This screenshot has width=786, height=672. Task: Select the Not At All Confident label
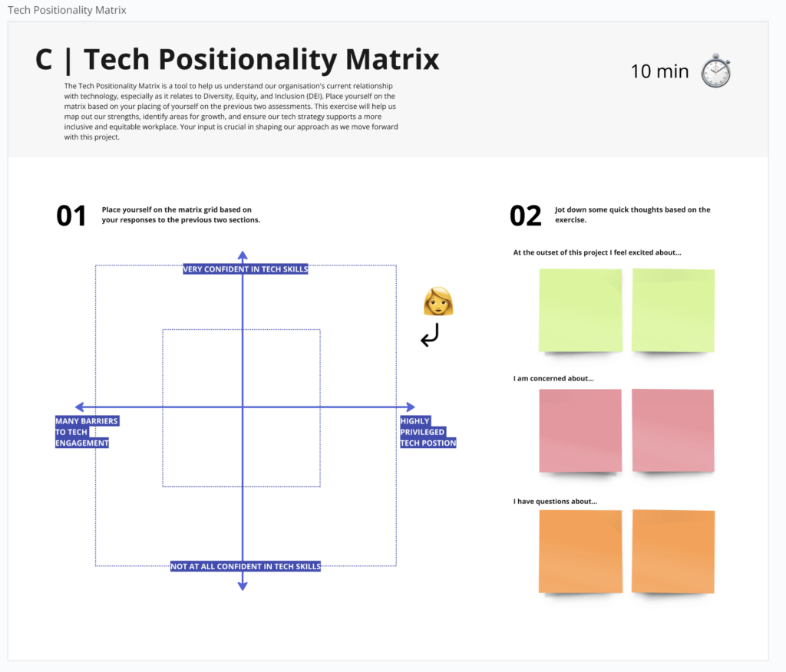coord(246,566)
